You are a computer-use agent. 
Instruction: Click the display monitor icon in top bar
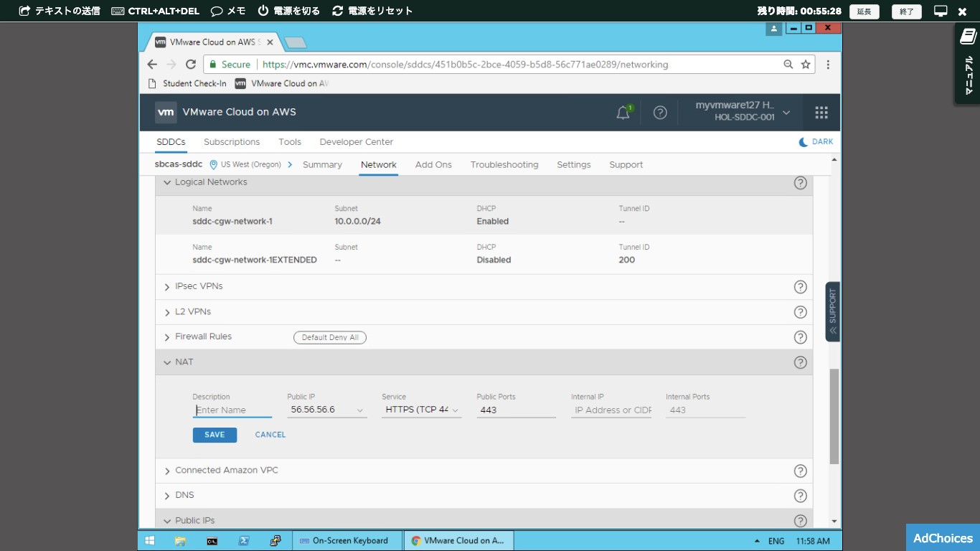click(941, 11)
